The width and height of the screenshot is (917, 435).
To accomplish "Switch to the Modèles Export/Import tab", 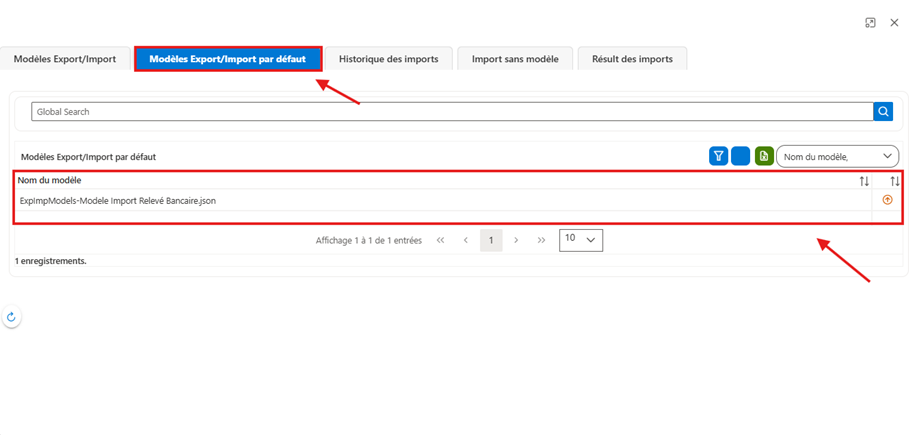I will pyautogui.click(x=65, y=59).
